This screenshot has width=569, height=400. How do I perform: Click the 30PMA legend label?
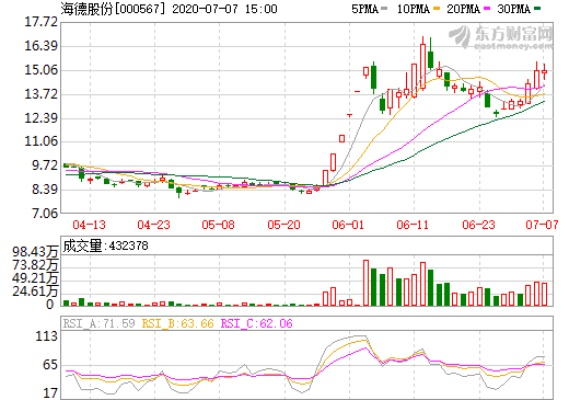tap(514, 8)
